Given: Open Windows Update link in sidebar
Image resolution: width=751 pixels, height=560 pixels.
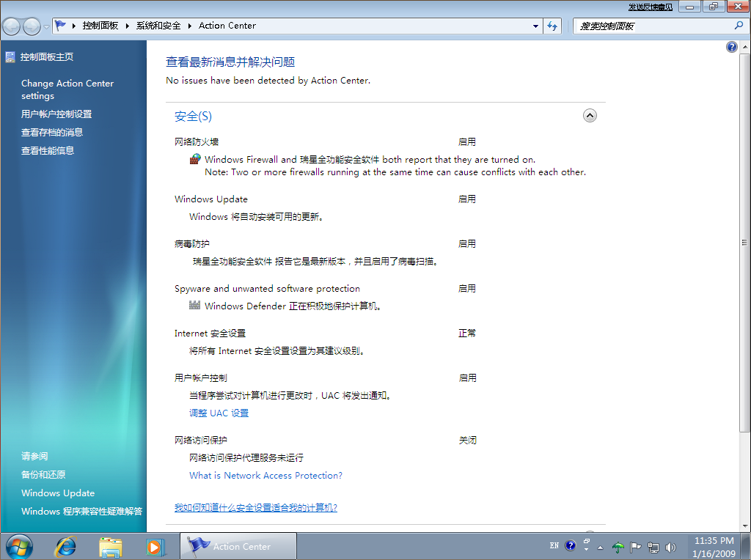Looking at the screenshot, I should [x=58, y=493].
